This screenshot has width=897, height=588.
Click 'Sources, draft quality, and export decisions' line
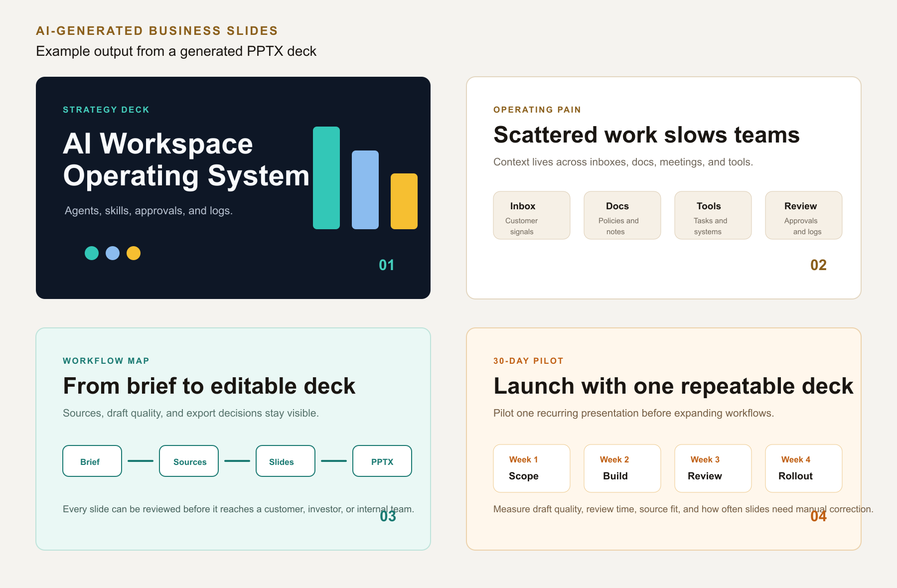tap(191, 413)
